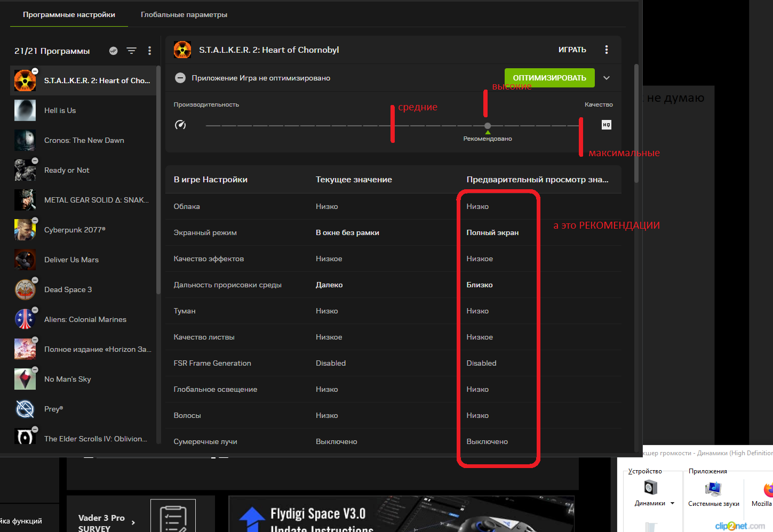
Task: Select the Hell is Us game icon
Action: (25, 110)
